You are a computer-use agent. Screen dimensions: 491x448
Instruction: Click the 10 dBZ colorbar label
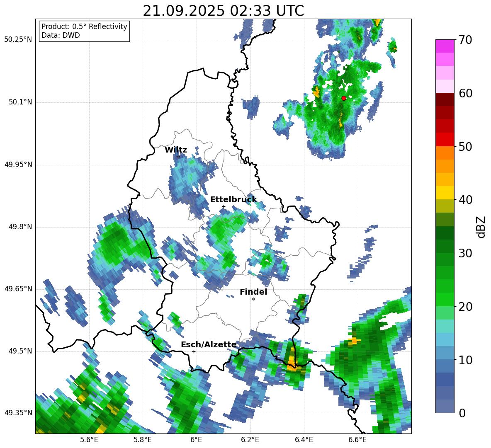pos(465,360)
